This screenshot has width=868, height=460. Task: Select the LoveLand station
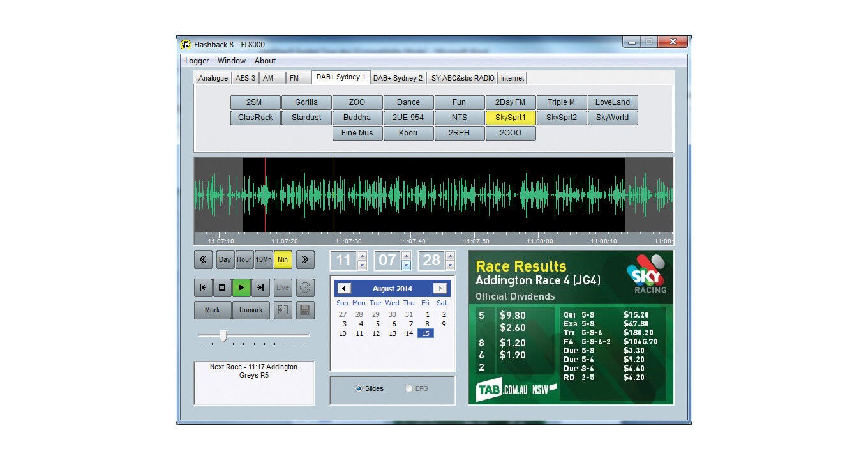pyautogui.click(x=613, y=102)
